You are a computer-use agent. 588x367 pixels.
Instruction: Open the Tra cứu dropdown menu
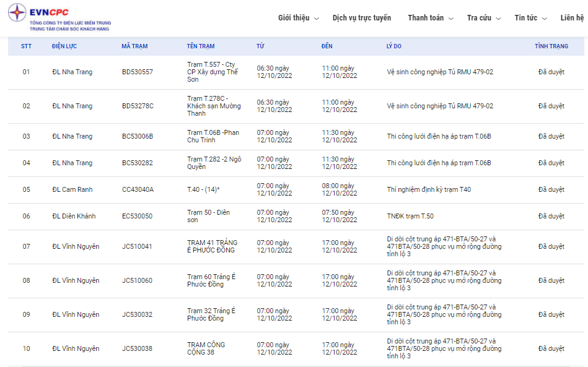tap(483, 18)
